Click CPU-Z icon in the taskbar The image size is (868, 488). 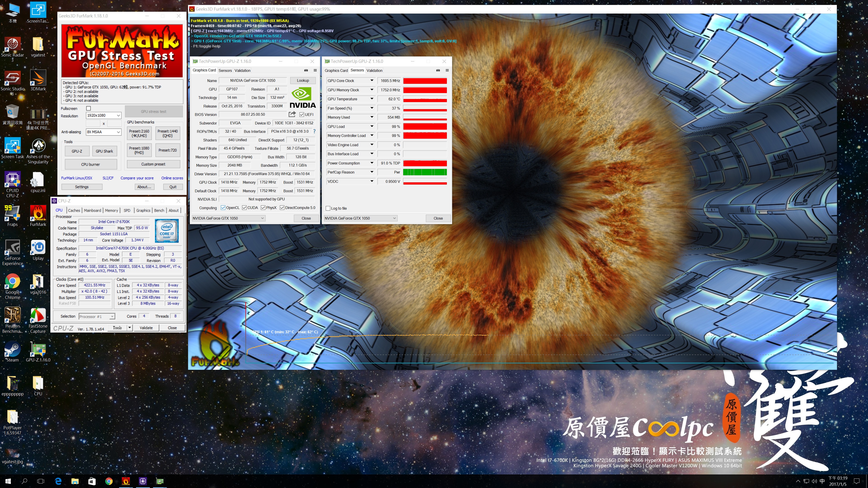[143, 481]
